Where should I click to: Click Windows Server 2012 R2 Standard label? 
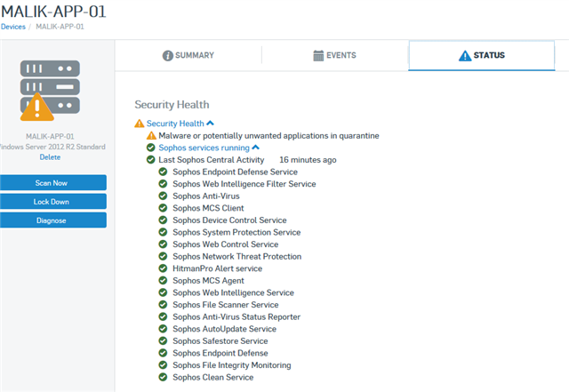(52, 147)
